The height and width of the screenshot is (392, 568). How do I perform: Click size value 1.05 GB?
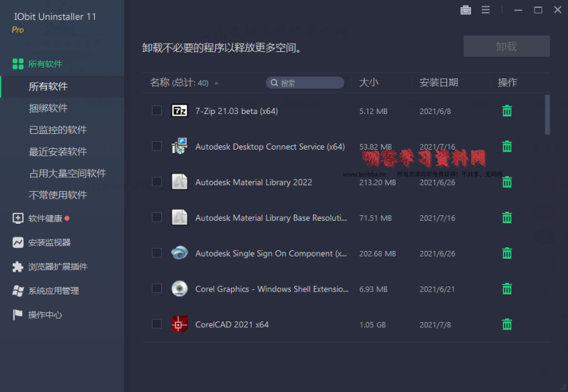pos(373,325)
